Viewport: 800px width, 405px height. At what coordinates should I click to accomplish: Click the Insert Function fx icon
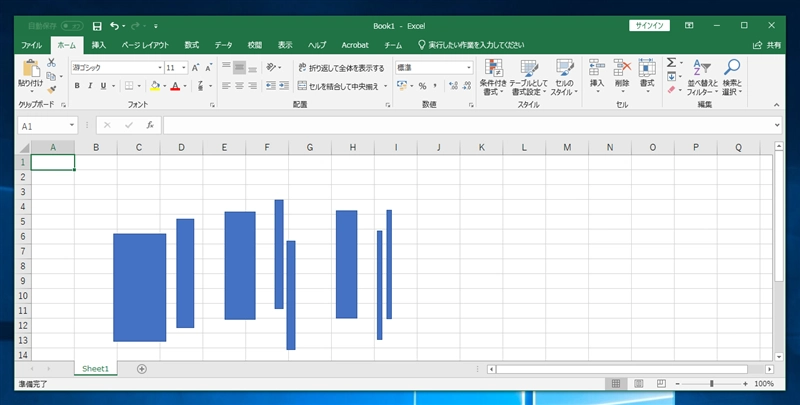(150, 125)
